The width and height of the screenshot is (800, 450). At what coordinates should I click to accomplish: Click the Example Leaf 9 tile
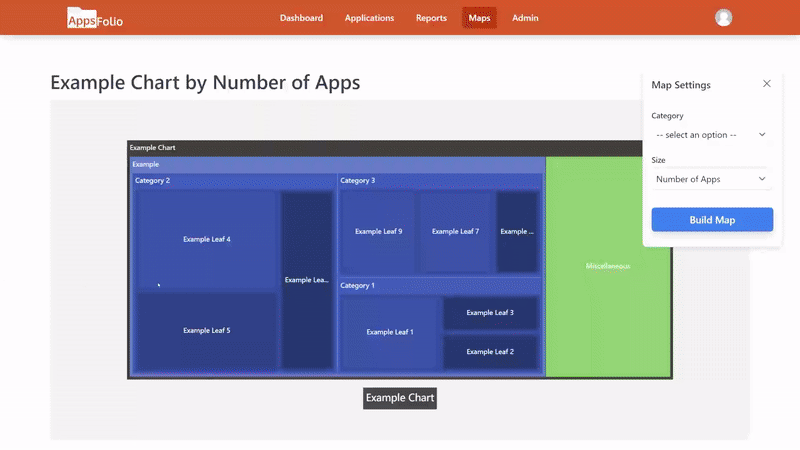click(x=378, y=231)
